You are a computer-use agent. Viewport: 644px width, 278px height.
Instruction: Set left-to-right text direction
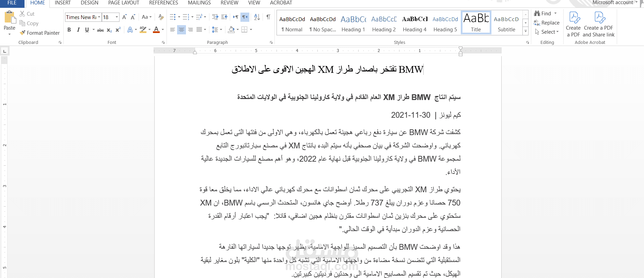click(236, 17)
